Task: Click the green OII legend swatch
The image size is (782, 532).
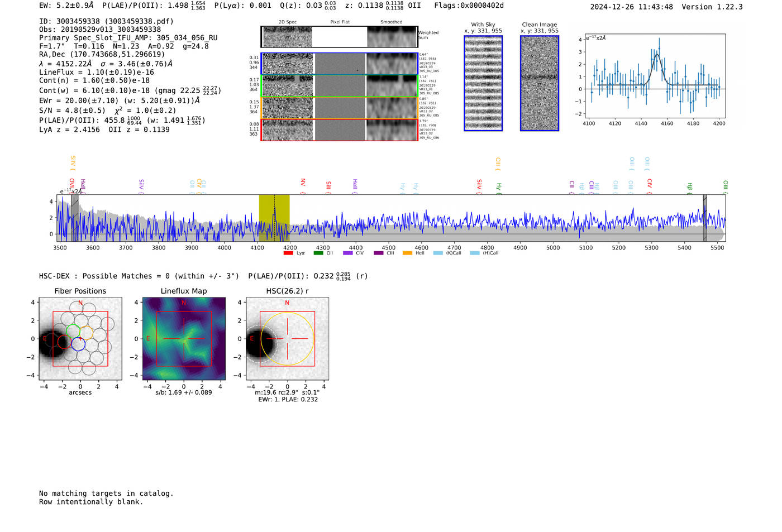Action: tap(318, 253)
